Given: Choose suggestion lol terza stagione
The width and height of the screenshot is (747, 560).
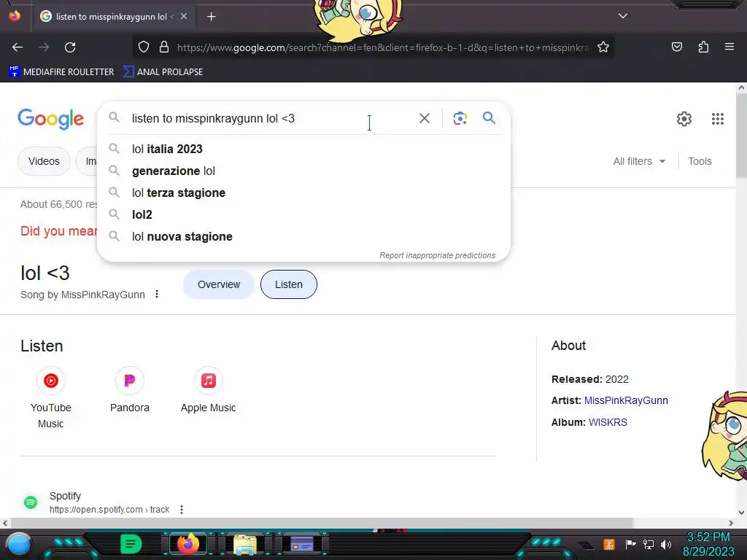Looking at the screenshot, I should click(x=303, y=192).
